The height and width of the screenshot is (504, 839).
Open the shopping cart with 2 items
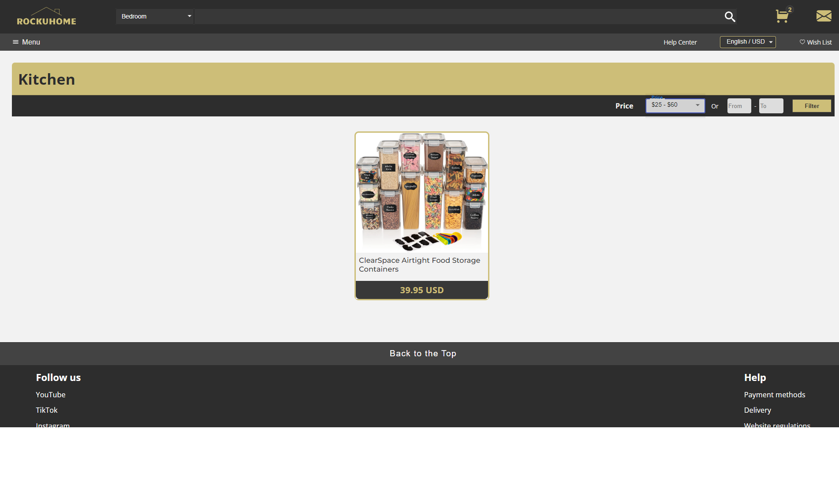782,17
